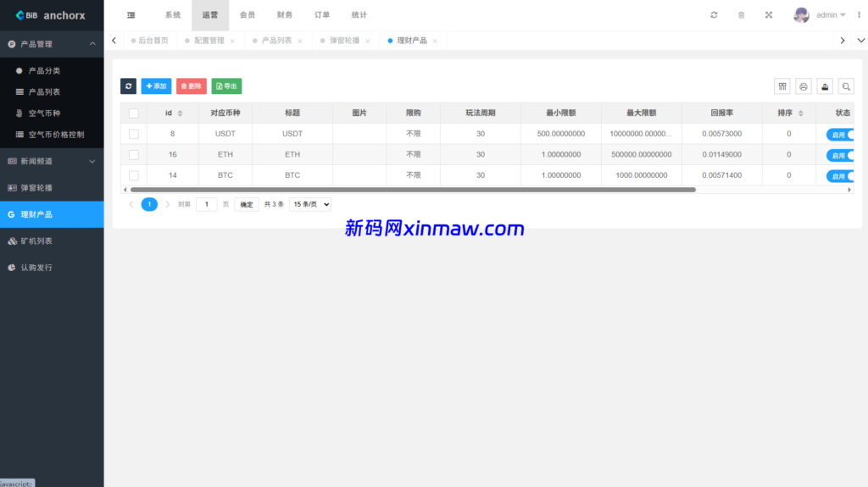Open the 15 条/页 page size dropdown

click(310, 204)
